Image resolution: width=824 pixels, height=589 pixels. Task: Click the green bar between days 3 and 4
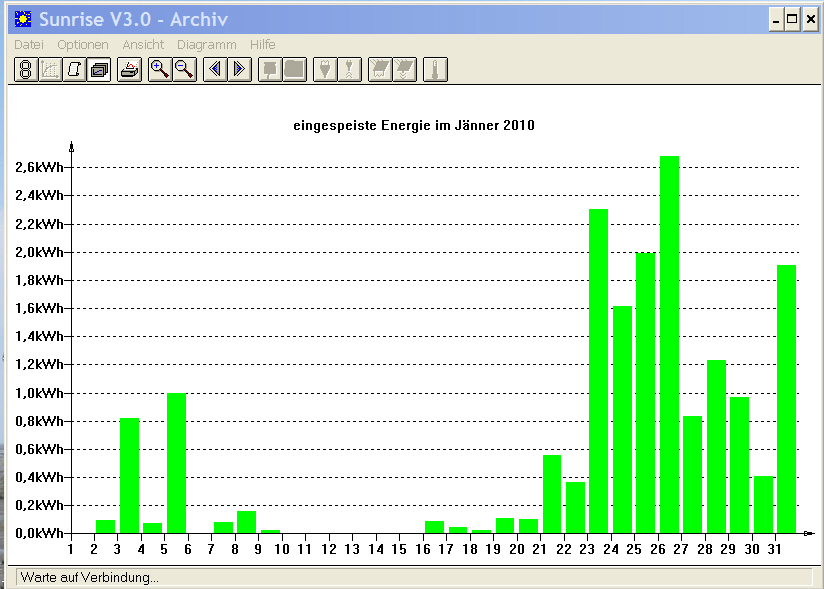click(x=129, y=476)
